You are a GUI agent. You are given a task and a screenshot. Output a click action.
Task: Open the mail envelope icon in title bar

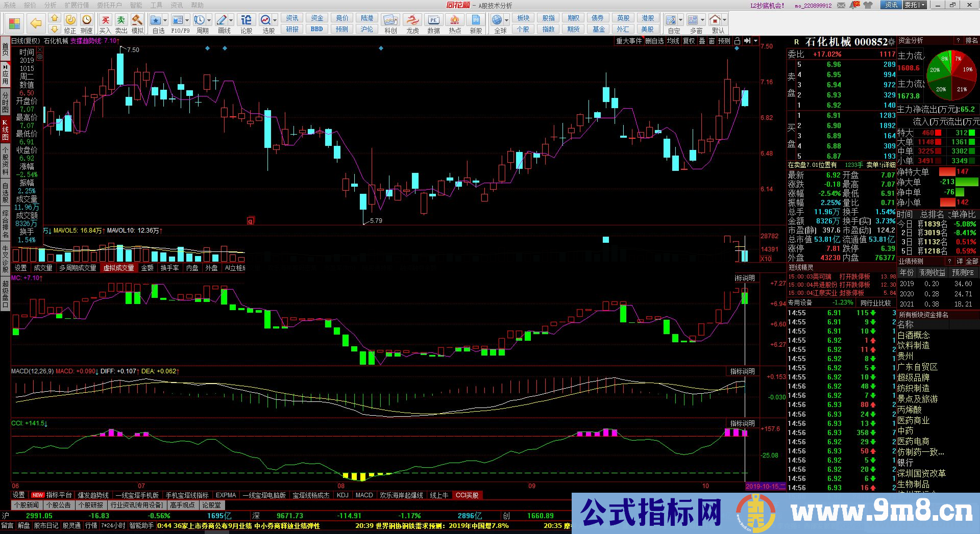point(841,5)
